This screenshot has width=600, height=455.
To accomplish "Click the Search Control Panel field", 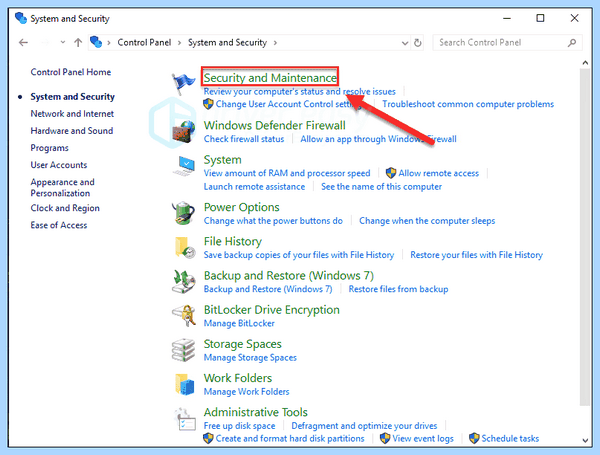I will tap(507, 42).
